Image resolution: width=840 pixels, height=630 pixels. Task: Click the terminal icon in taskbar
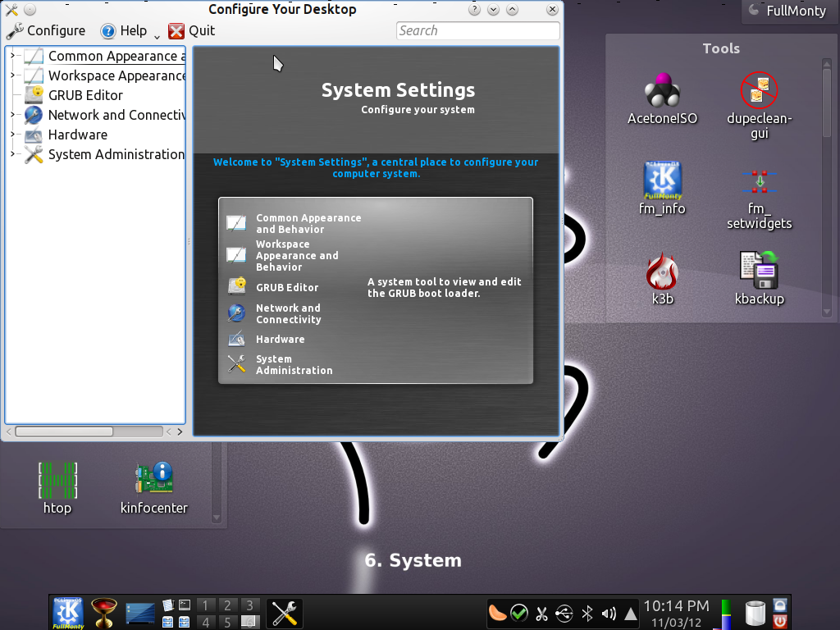pyautogui.click(x=185, y=605)
